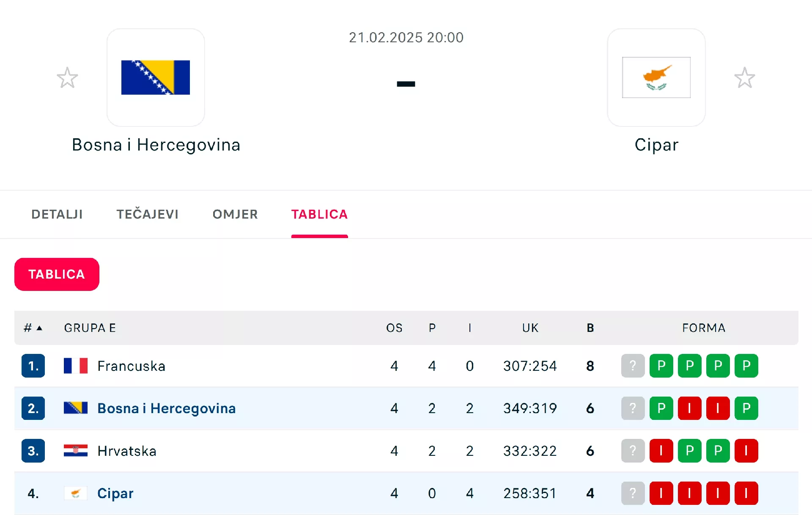This screenshot has height=515, width=812.
Task: Favorite Cipar with star icon
Action: (x=744, y=78)
